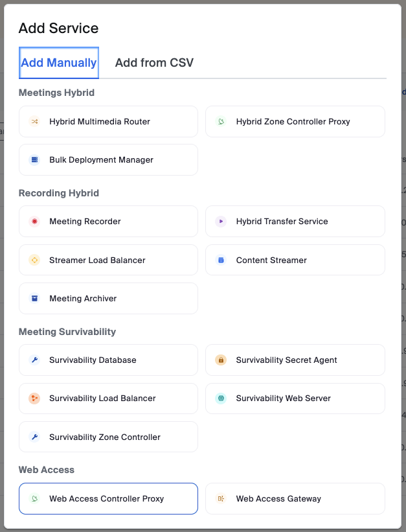Click the Hybrid Multimedia Router shuffle icon
Screen dimensions: 406x532
click(34, 122)
